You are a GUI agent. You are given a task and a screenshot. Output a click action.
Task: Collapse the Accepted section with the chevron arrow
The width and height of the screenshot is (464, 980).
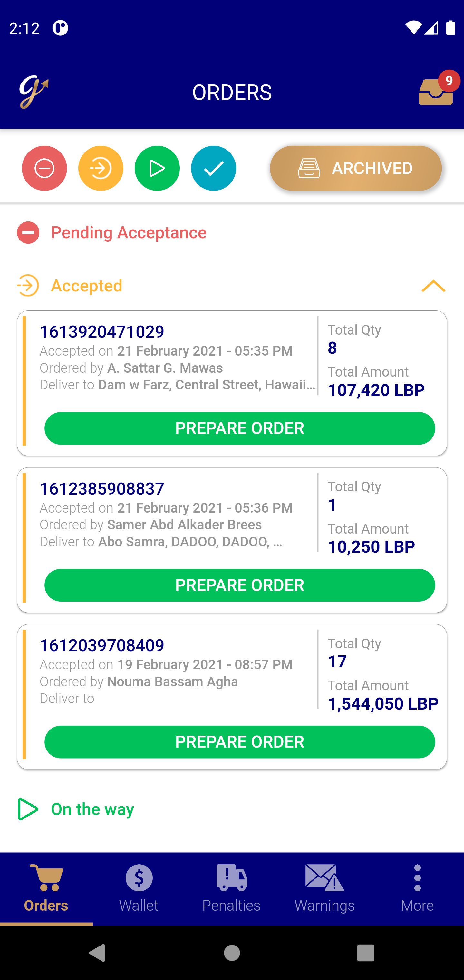(x=433, y=286)
